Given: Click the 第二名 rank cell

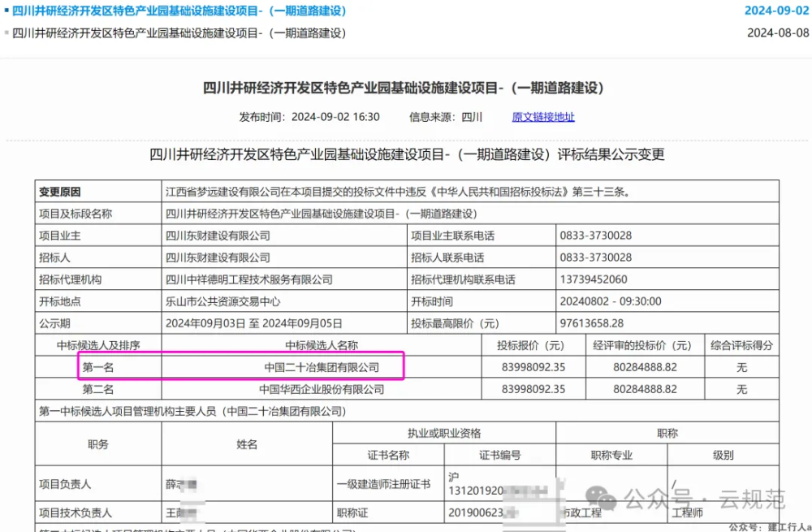Looking at the screenshot, I should coord(98,390).
